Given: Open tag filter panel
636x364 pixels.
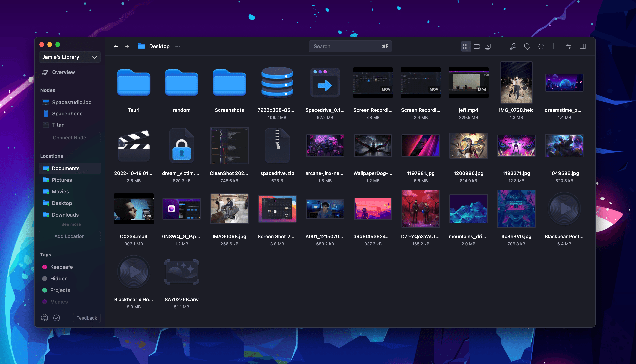Looking at the screenshot, I should (x=527, y=46).
